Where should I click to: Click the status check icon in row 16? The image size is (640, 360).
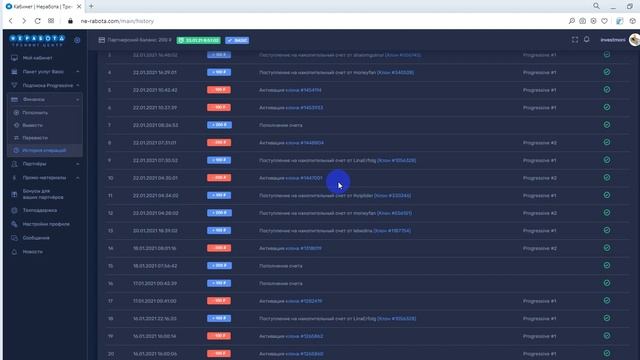click(x=607, y=283)
